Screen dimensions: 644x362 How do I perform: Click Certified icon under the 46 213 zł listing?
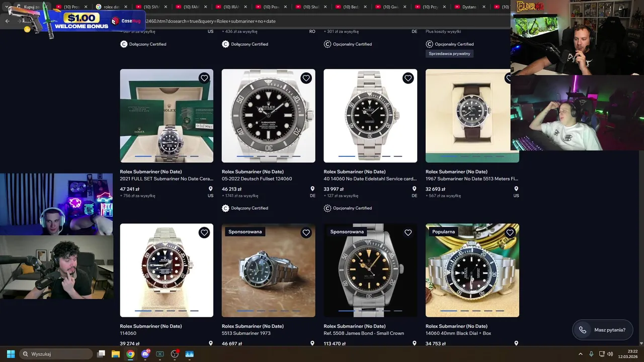pyautogui.click(x=225, y=208)
